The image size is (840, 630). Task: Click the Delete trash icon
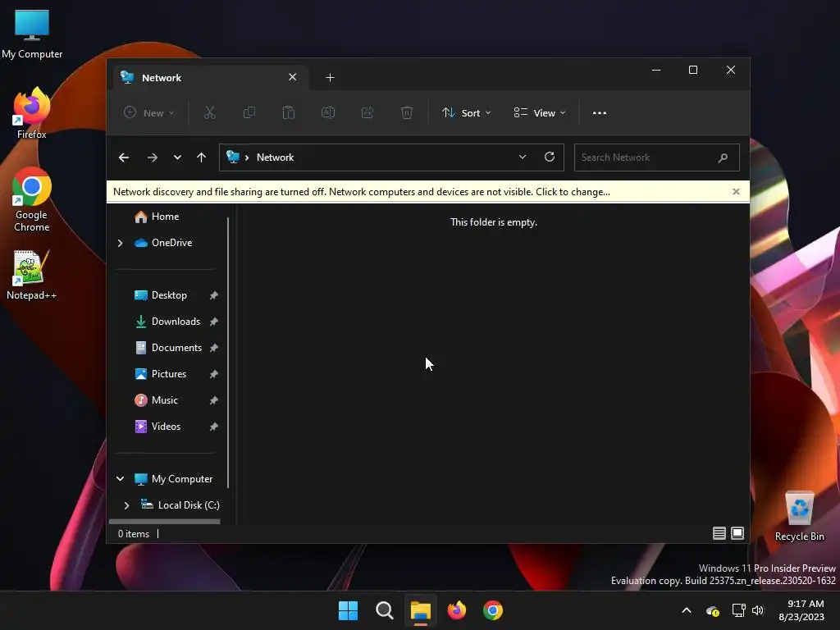(407, 113)
